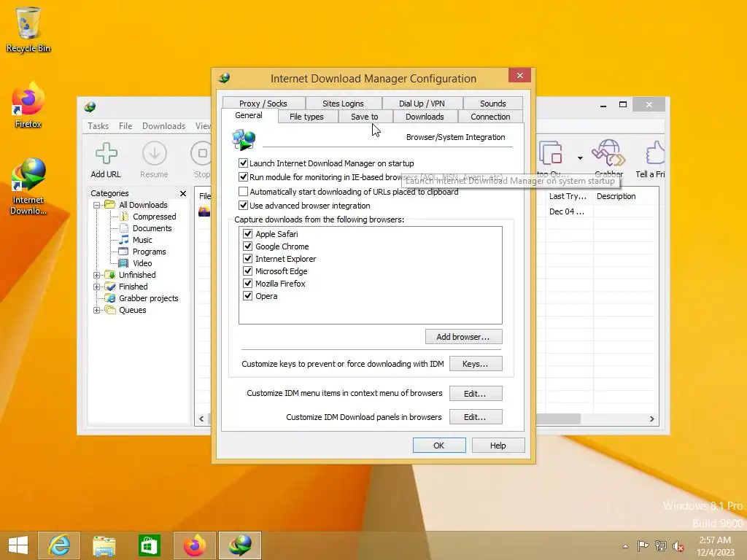The image size is (747, 560).
Task: Close the Categories panel with X
Action: coord(183,193)
